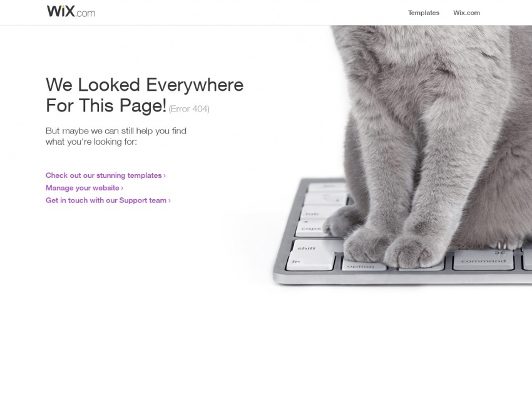Go to Wix.com in top navigation
Viewport: 532px width, 399px height.
[x=466, y=13]
